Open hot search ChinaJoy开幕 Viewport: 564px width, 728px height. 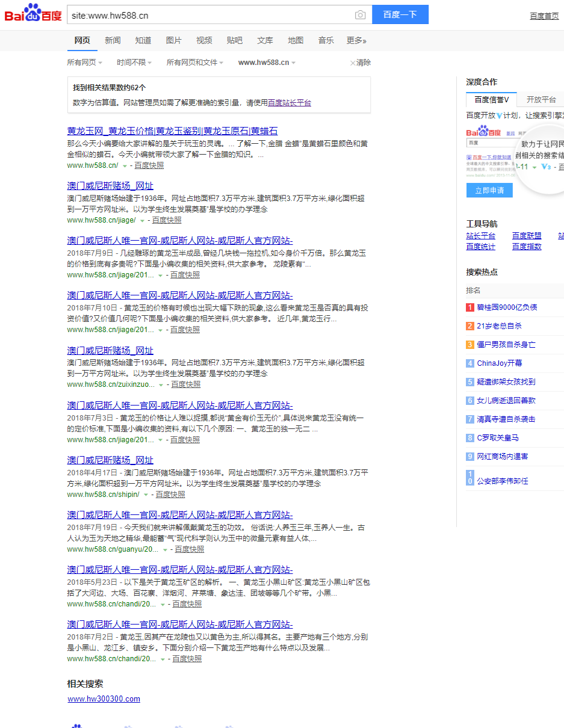500,363
